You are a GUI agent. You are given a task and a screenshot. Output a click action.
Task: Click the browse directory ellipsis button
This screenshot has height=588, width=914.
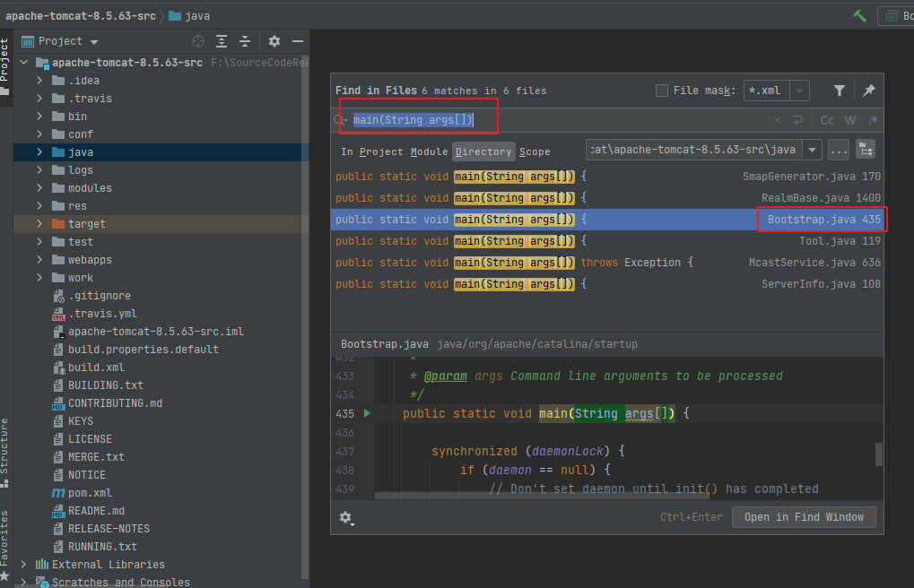(839, 150)
